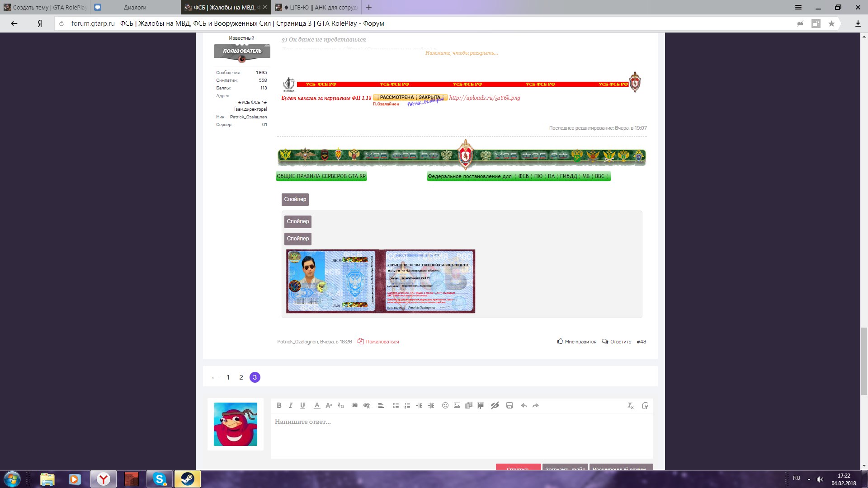This screenshot has width=868, height=488.
Task: Click the Пожаловаться report link
Action: click(x=382, y=342)
